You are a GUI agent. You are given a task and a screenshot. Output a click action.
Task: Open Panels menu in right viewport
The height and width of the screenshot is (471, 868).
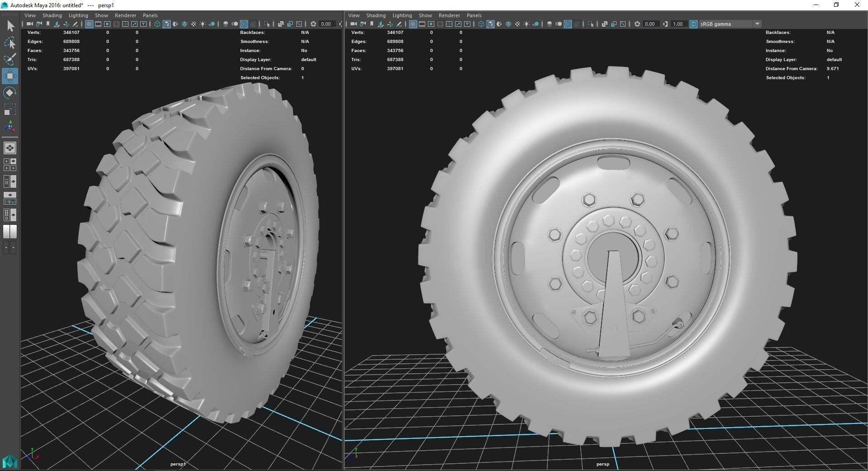pyautogui.click(x=474, y=15)
